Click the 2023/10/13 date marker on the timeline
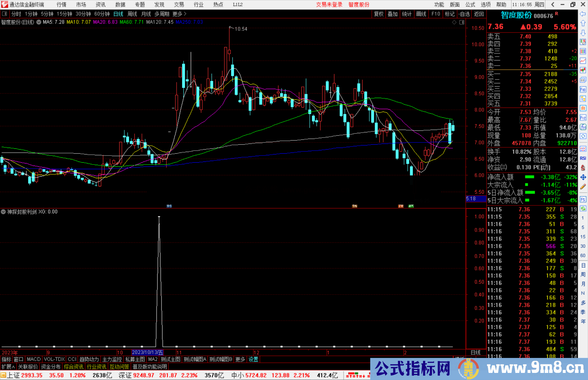 pos(147,352)
